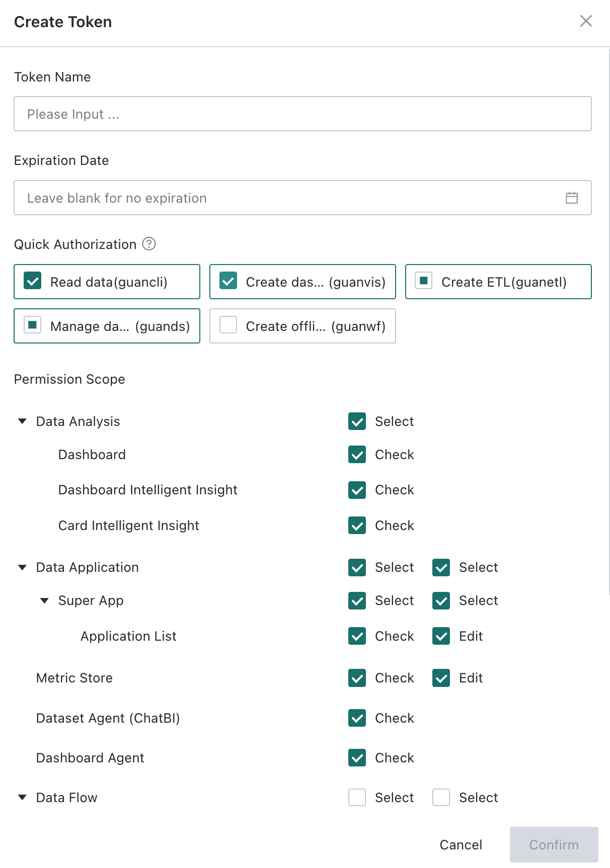
Task: Show Quick Authorization help tooltip icon
Action: pyautogui.click(x=149, y=244)
